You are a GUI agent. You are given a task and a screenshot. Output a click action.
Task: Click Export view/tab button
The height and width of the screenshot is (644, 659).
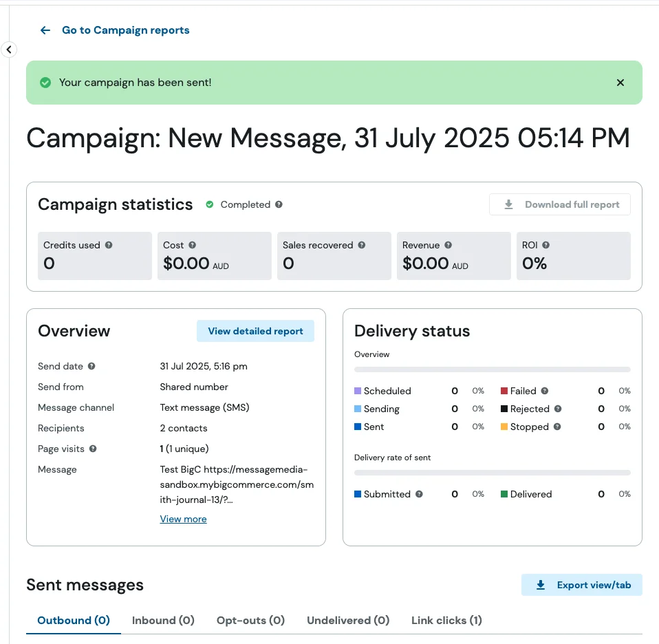pos(582,585)
